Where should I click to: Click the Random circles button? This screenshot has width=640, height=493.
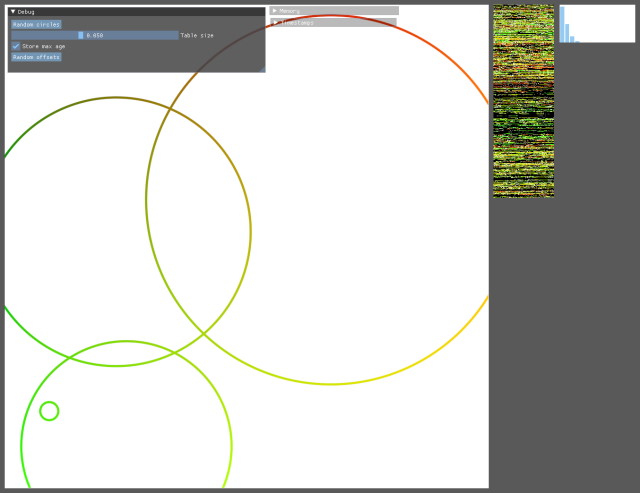tap(36, 24)
